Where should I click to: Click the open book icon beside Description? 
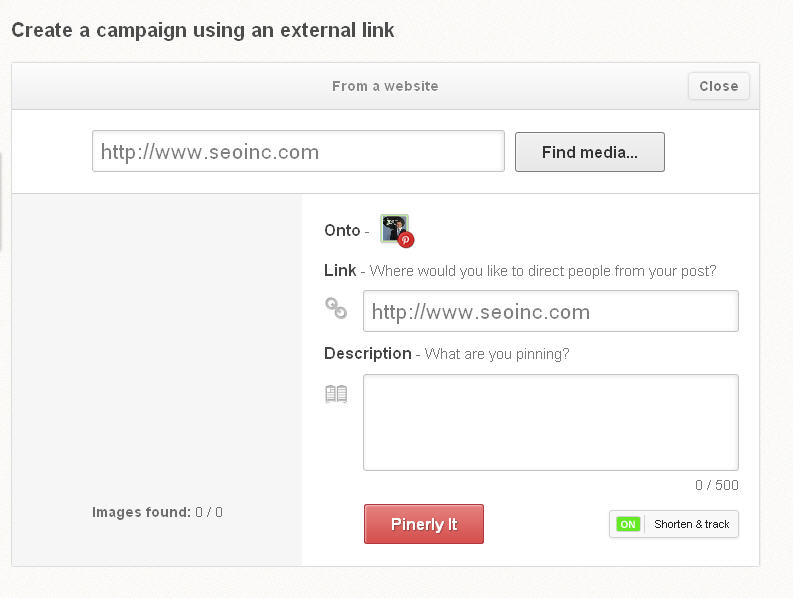(x=336, y=394)
